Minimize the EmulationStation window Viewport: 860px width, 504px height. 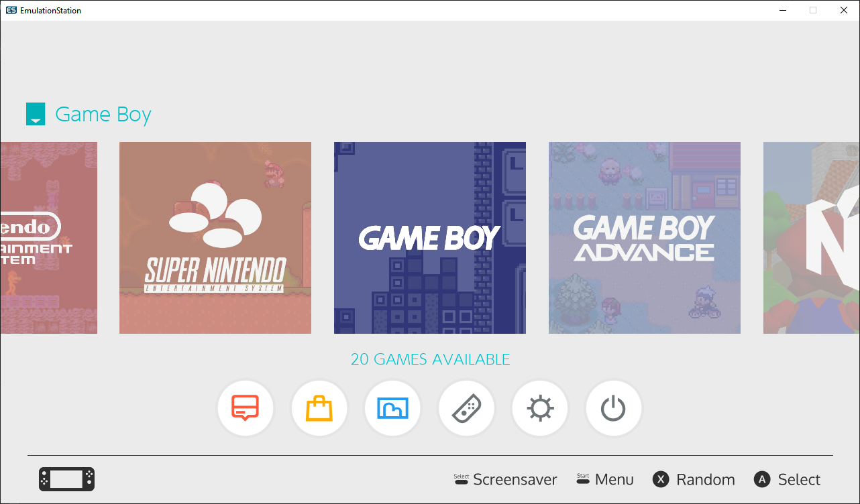pyautogui.click(x=782, y=10)
